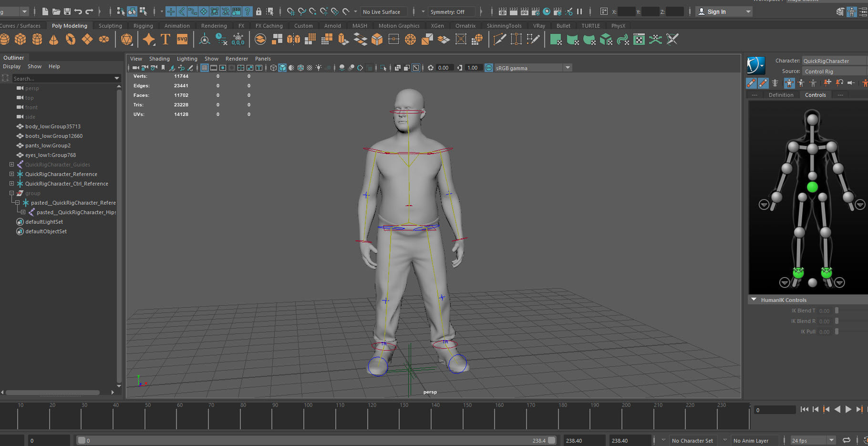Collapse the HumanIK Controls section
The image size is (868, 446).
pos(754,300)
